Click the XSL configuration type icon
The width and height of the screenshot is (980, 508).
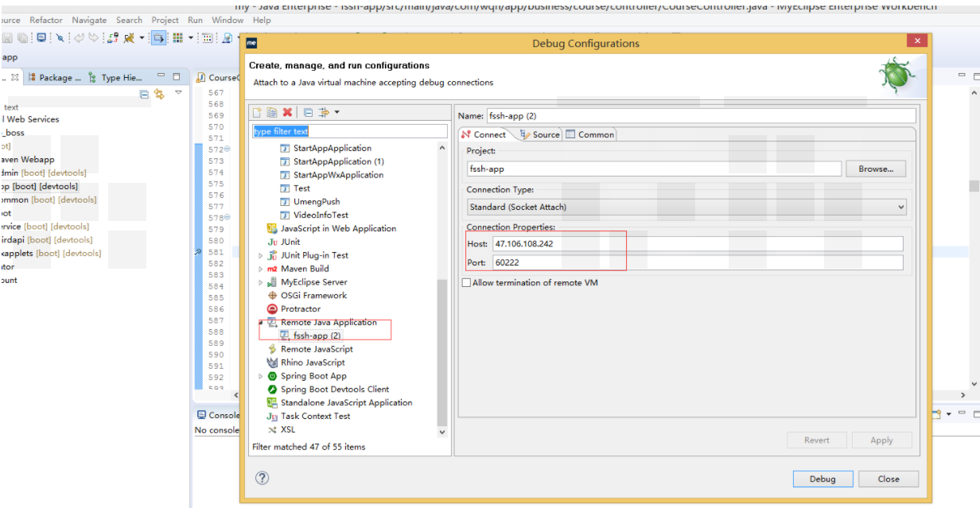click(272, 429)
